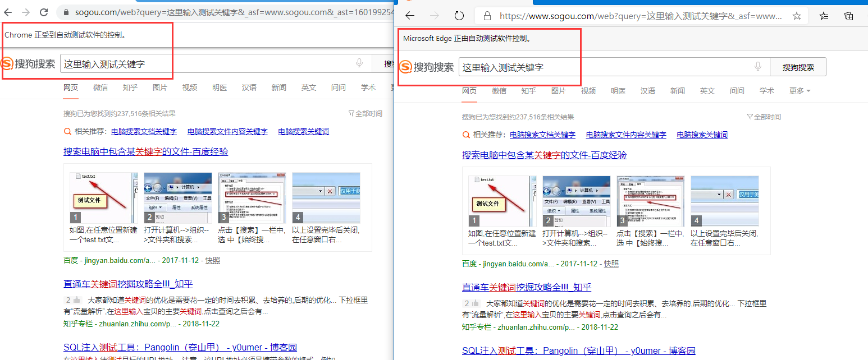Image resolution: width=868 pixels, height=360 pixels.
Task: Open 电脑搜索文件内容关键字 suggestion in Chrome
Action: tap(227, 132)
